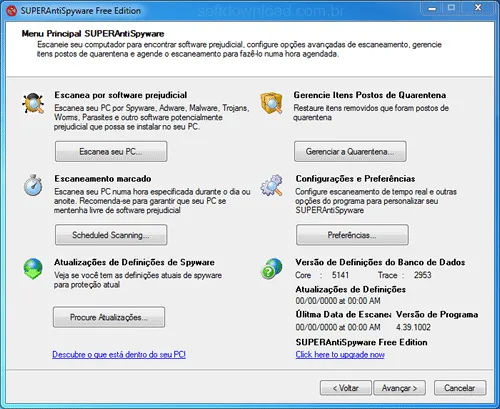Click the spyware bug scan icon
Image resolution: width=500 pixels, height=409 pixels.
33,103
